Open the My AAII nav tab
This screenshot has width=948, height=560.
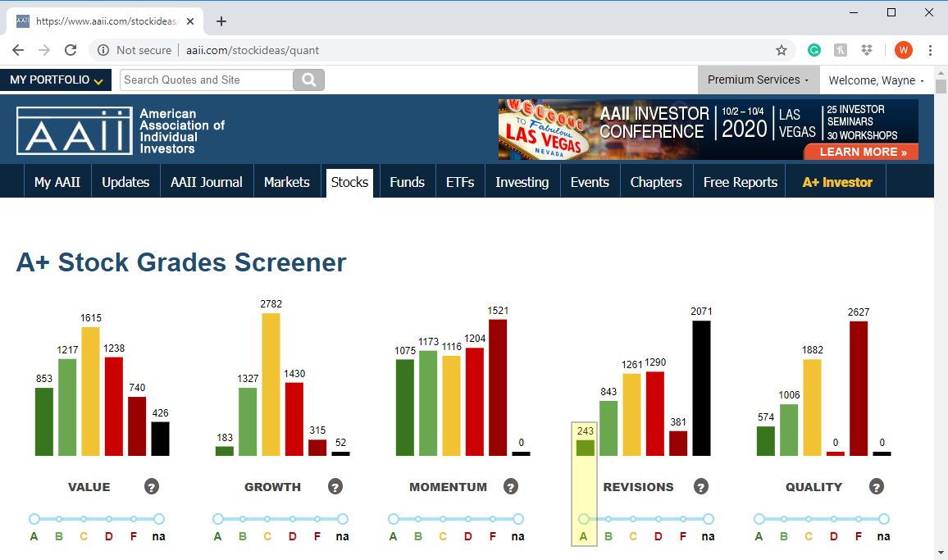[57, 182]
